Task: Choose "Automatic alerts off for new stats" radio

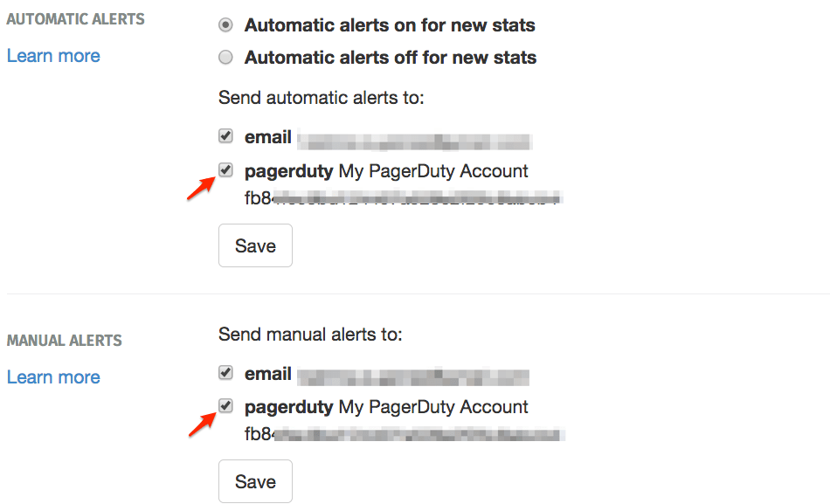Action: pyautogui.click(x=226, y=58)
